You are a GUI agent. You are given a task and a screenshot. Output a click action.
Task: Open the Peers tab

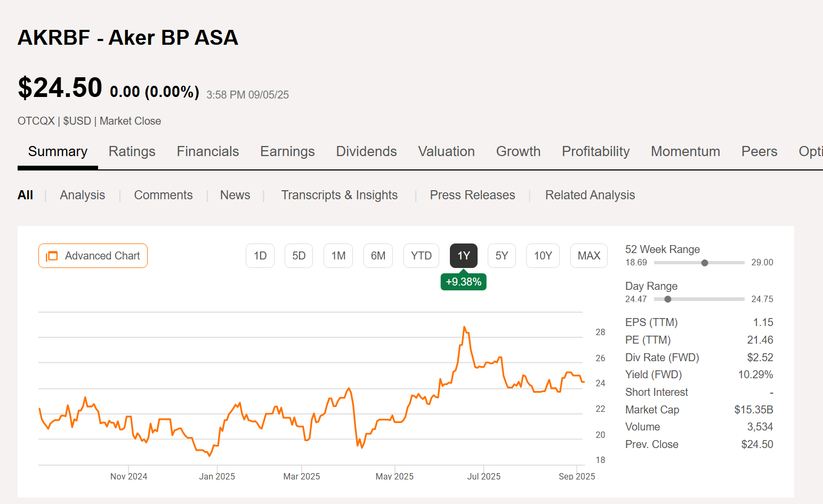click(x=759, y=152)
